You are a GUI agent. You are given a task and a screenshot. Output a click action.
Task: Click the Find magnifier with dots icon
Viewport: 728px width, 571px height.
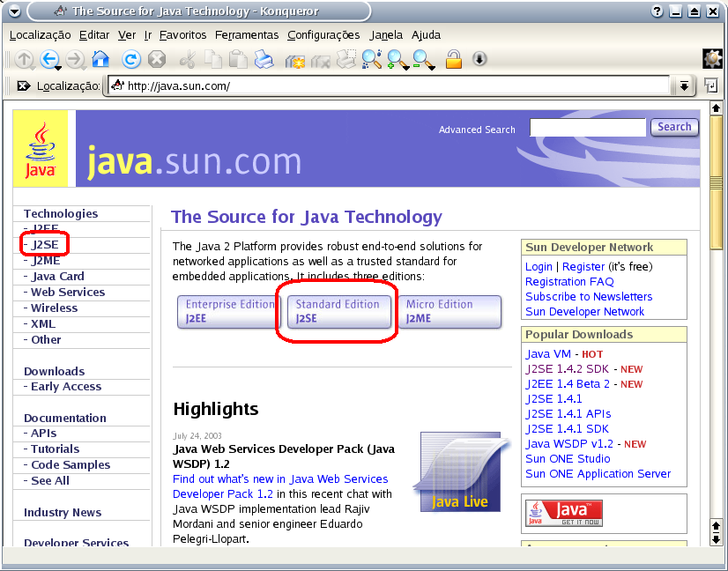pyautogui.click(x=372, y=59)
